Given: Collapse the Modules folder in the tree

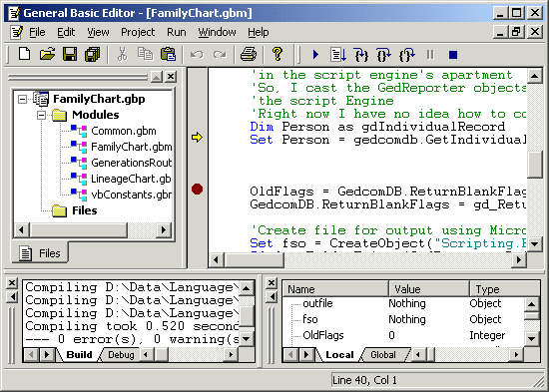Looking at the screenshot, I should 41,115.
